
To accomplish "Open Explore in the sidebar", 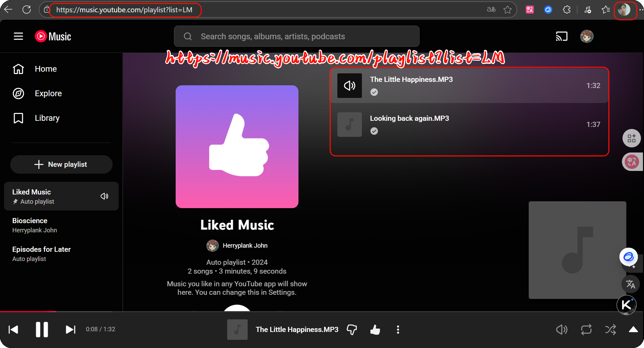I will (61, 93).
